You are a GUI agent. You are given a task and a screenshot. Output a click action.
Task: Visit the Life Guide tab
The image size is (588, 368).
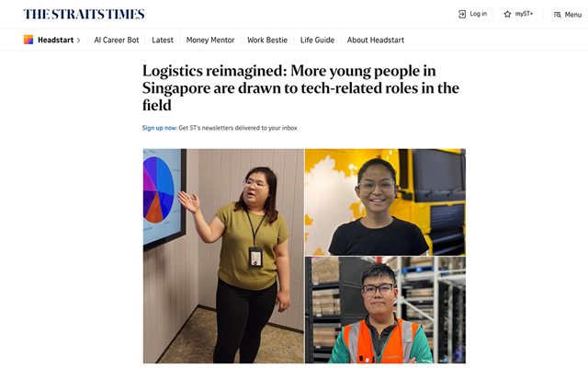[317, 40]
